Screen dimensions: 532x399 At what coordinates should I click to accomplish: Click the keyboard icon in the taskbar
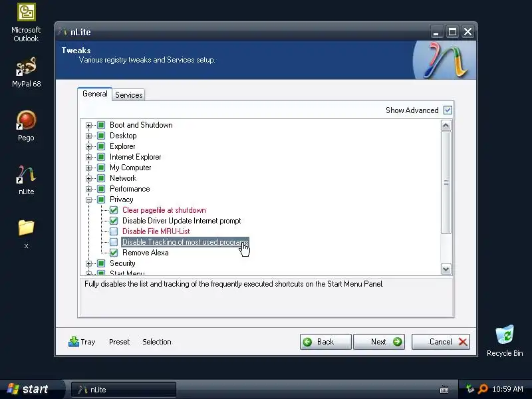tap(444, 389)
